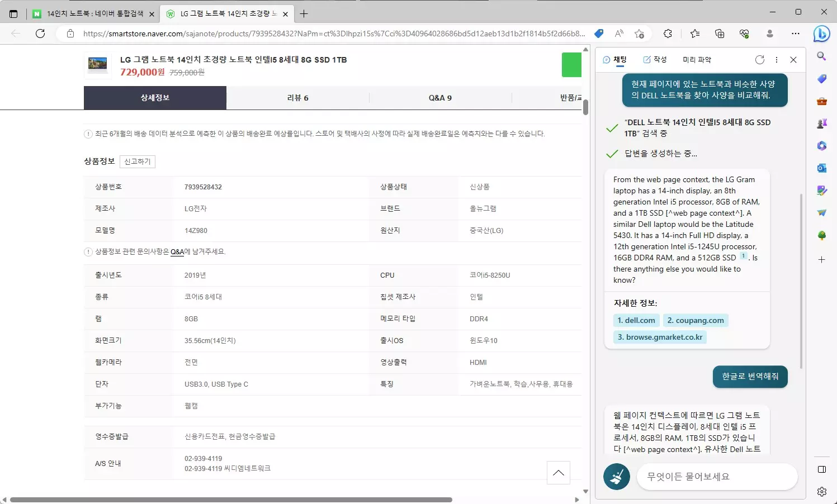Open the Extensions puzzle icon
The width and height of the screenshot is (837, 504).
(668, 34)
